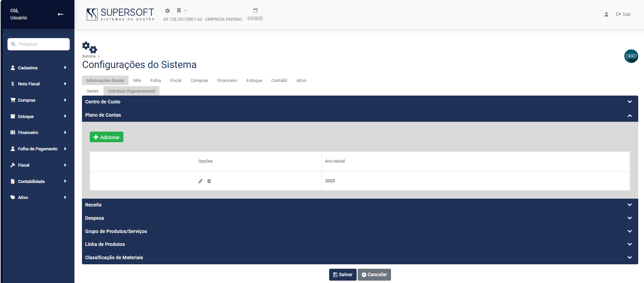The height and width of the screenshot is (283, 644).
Task: Switch to the Compras configuration tab
Action: 199,81
